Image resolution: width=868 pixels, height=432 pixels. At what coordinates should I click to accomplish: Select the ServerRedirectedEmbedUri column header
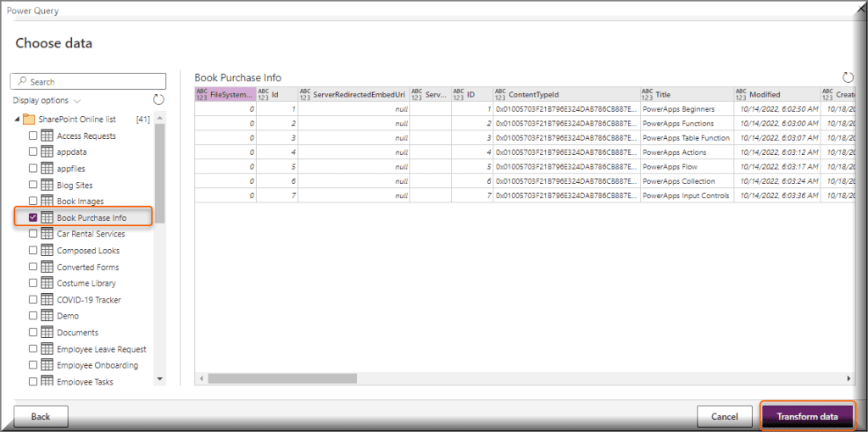353,94
